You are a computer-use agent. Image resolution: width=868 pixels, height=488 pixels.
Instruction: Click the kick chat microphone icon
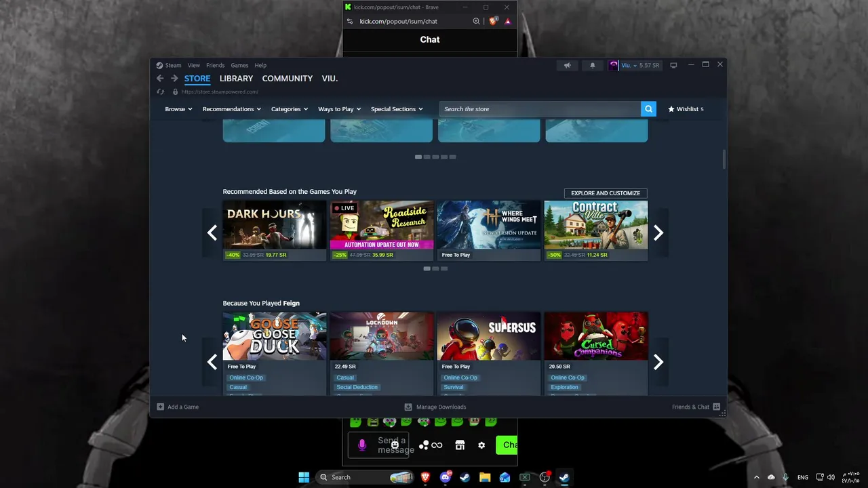(x=362, y=445)
